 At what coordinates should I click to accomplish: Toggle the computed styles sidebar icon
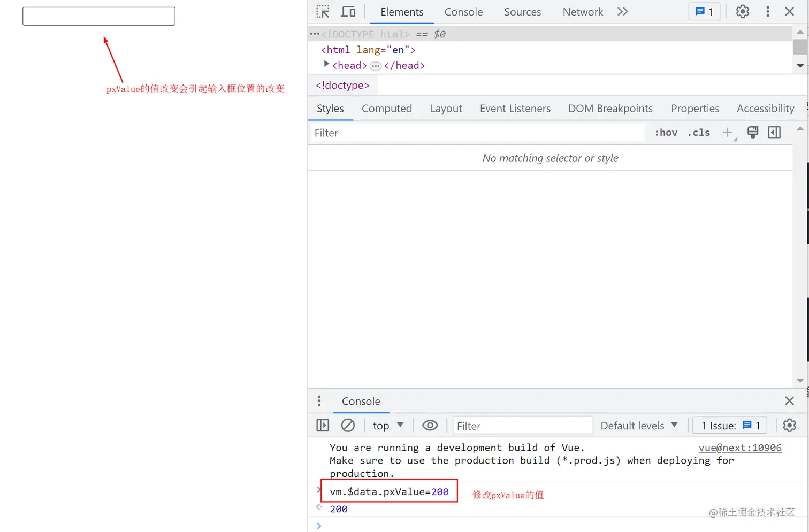coord(774,133)
